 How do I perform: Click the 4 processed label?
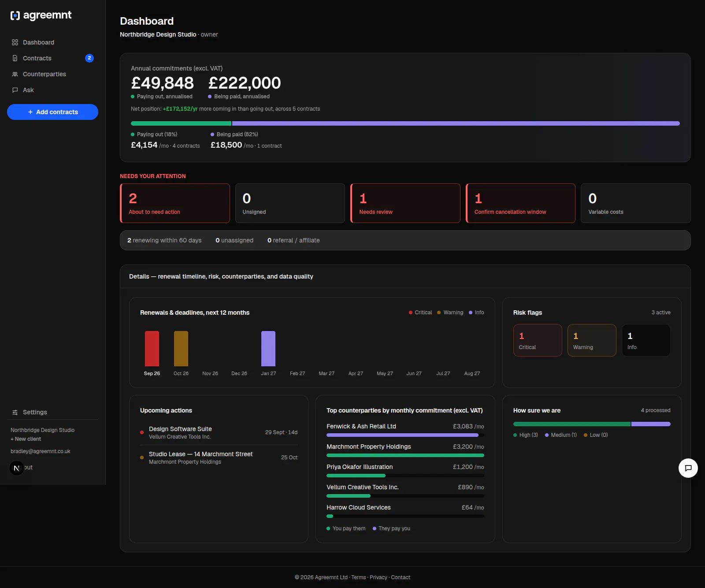[656, 410]
